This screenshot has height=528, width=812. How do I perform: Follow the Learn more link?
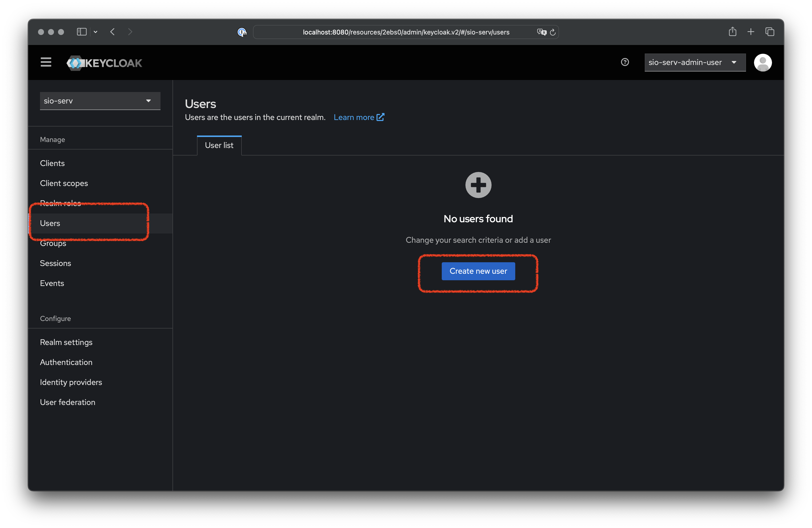[359, 117]
